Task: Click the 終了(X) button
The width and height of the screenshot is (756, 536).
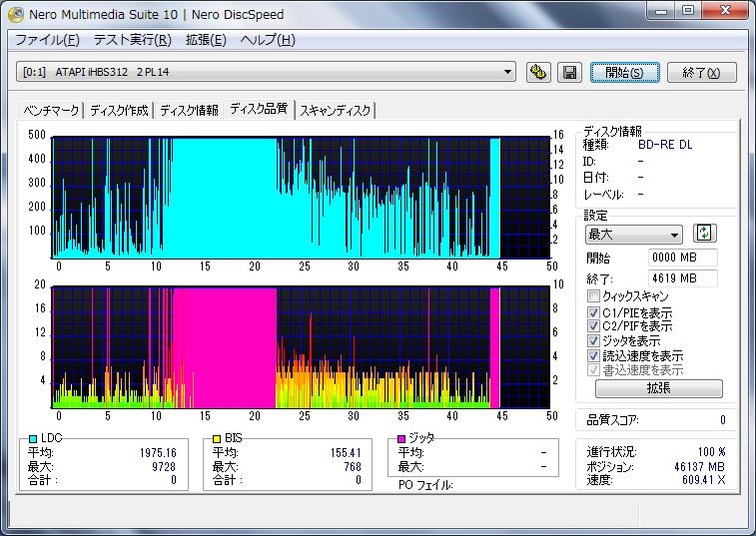Action: 701,72
